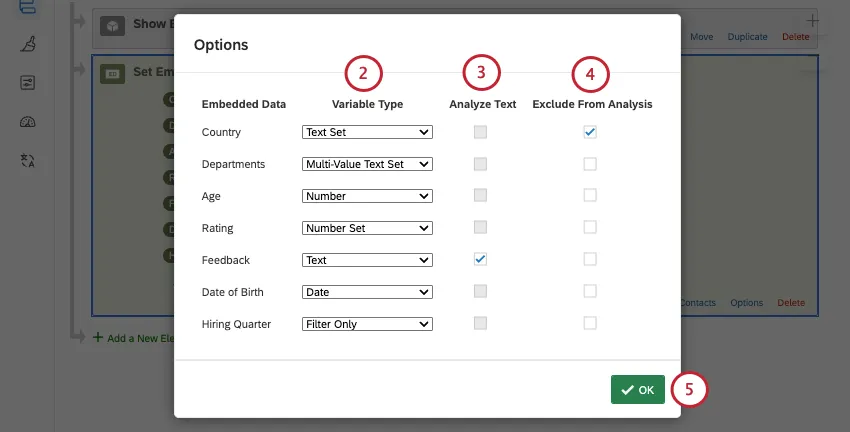The image size is (850, 432).
Task: Click the Show Block cube icon
Action: tap(112, 26)
